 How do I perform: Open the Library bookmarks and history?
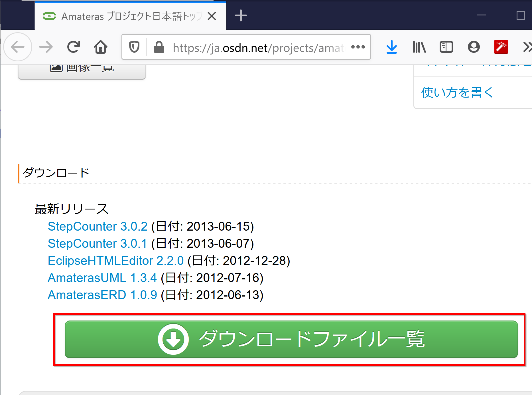click(419, 47)
